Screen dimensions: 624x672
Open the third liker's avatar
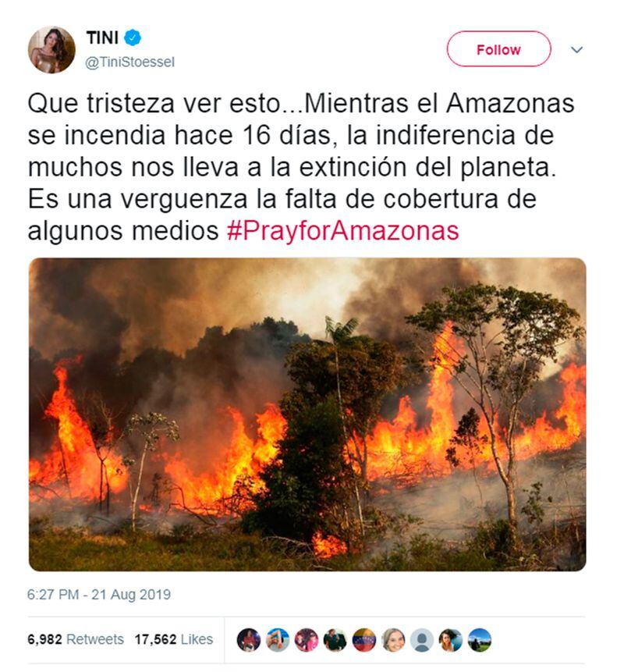pyautogui.click(x=307, y=640)
